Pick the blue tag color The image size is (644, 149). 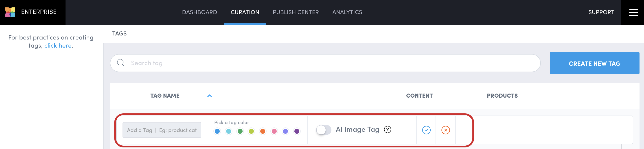tap(217, 131)
